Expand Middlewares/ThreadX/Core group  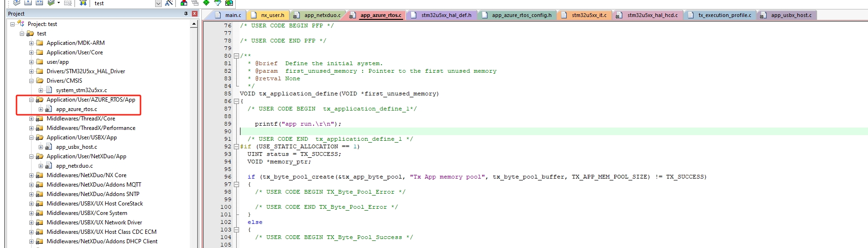pos(32,119)
